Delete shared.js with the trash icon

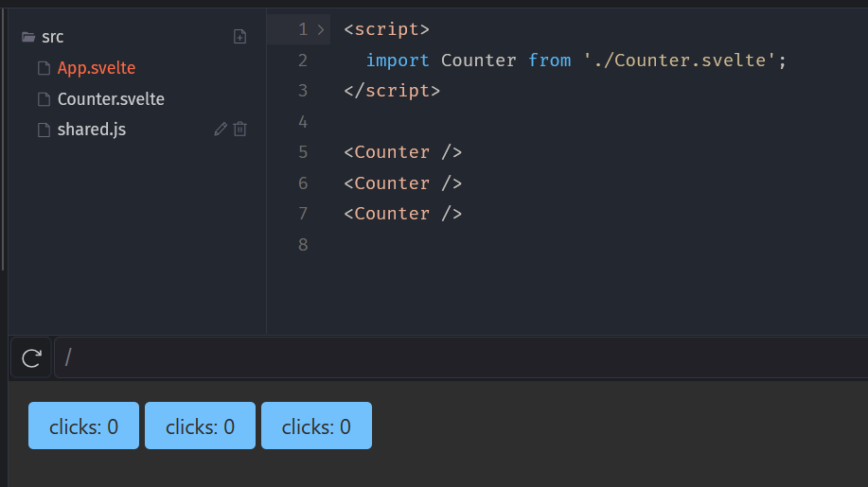(x=240, y=130)
